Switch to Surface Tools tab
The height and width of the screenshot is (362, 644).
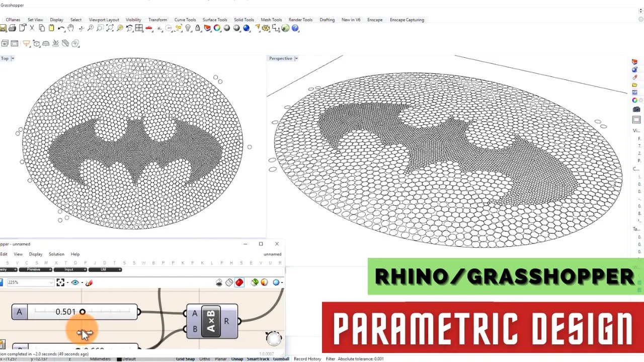(215, 20)
